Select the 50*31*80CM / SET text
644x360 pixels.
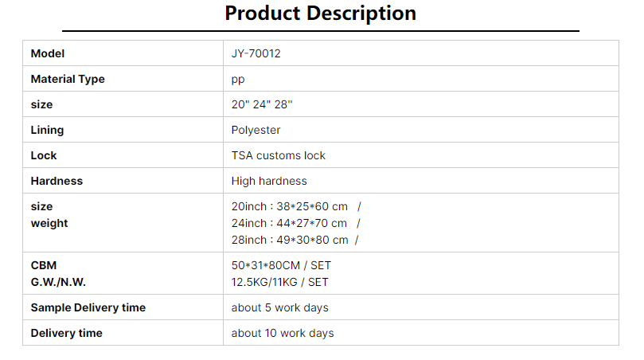click(281, 265)
